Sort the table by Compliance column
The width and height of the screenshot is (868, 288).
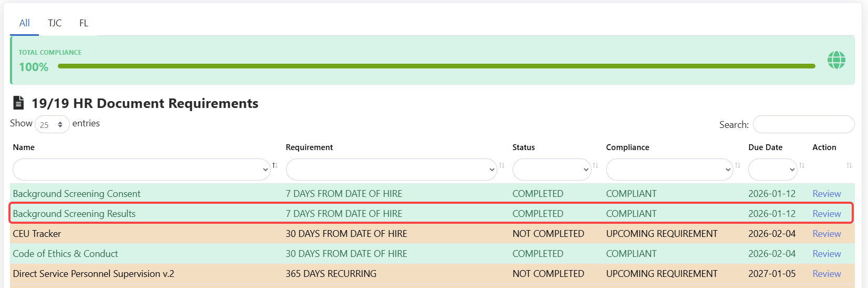point(737,165)
